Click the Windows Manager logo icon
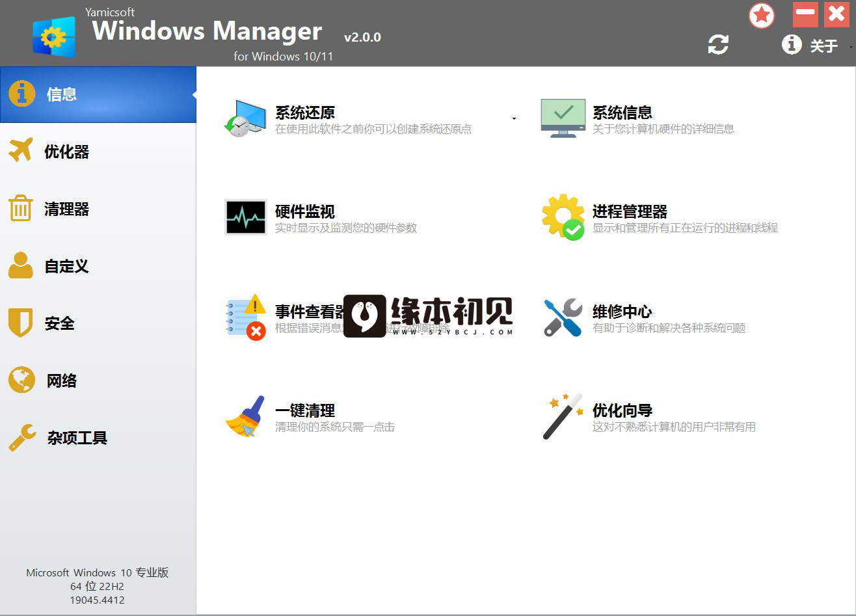 [x=54, y=37]
